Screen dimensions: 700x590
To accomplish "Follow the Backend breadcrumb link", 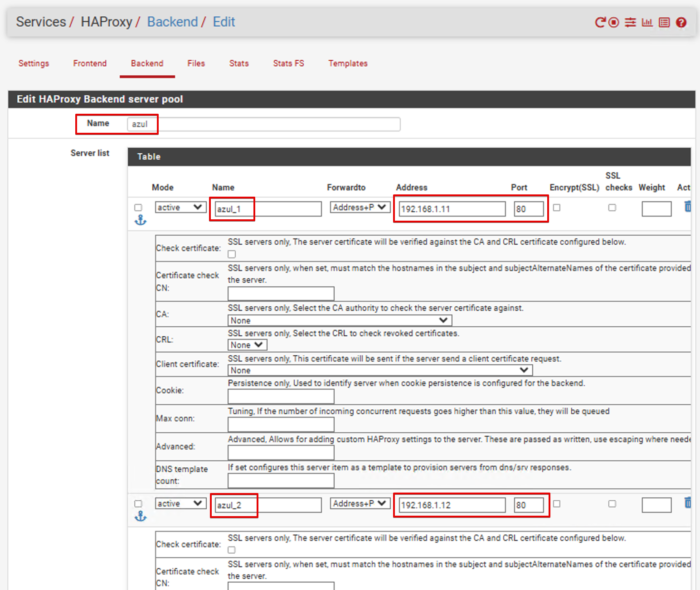I will point(172,22).
